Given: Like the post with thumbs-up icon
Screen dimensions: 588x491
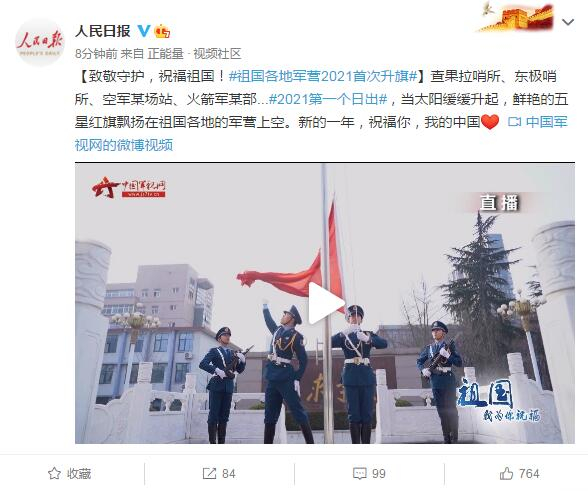Looking at the screenshot, I should click(506, 473).
